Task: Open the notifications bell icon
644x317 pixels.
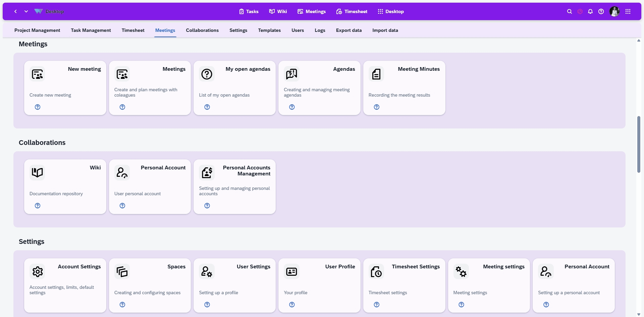Action: (590, 11)
